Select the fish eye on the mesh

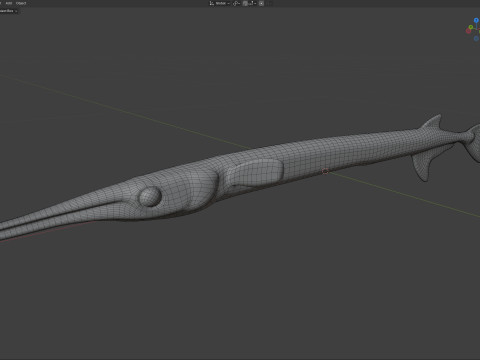(x=150, y=196)
